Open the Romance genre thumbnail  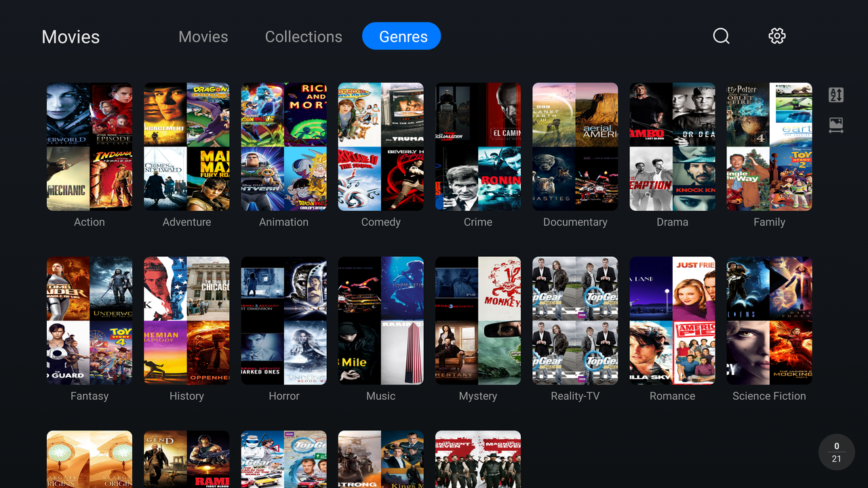672,321
